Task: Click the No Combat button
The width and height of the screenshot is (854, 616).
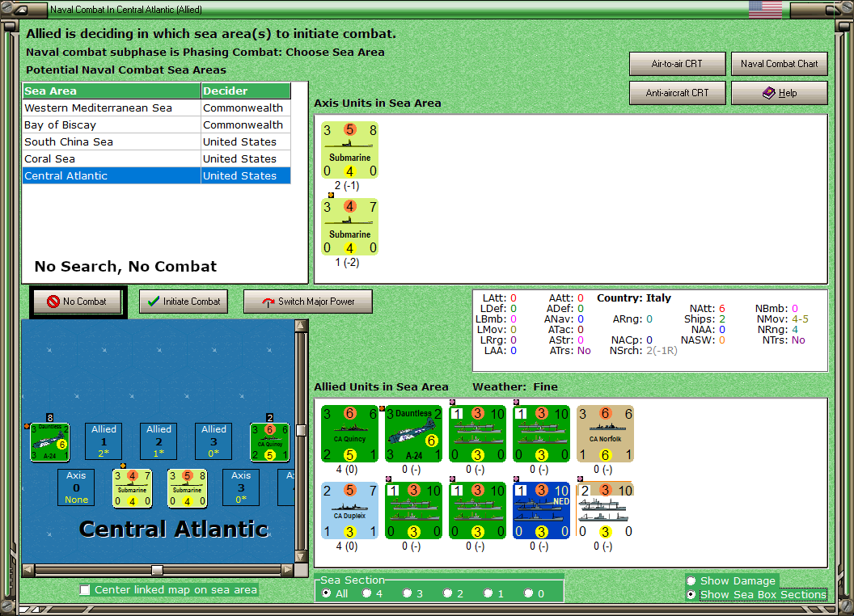Action: point(78,302)
